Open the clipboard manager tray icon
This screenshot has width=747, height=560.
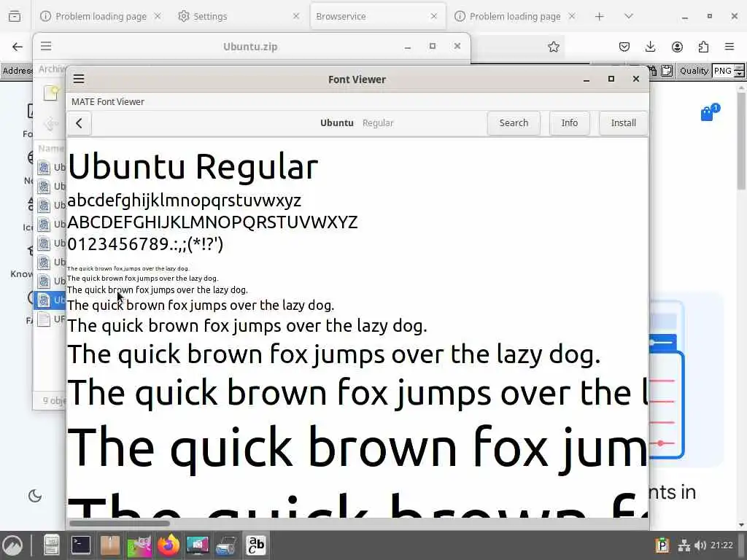[x=662, y=545]
